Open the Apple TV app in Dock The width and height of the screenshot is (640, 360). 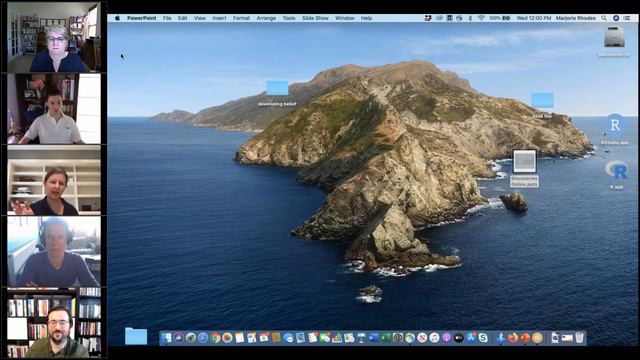click(x=459, y=338)
